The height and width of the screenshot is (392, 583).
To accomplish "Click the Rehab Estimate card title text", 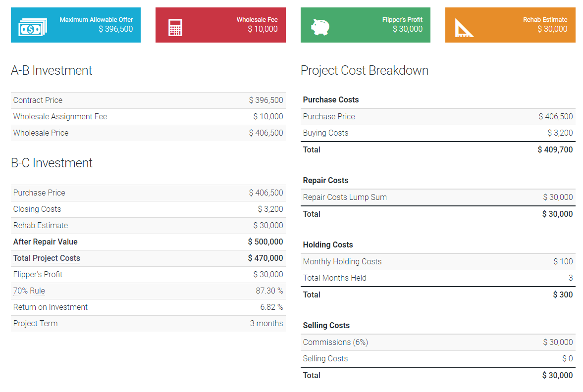I will coord(545,20).
